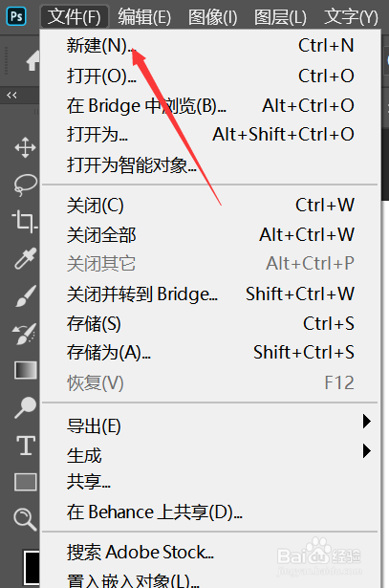
Task: Select the Eyedropper tool
Action: coord(25,258)
